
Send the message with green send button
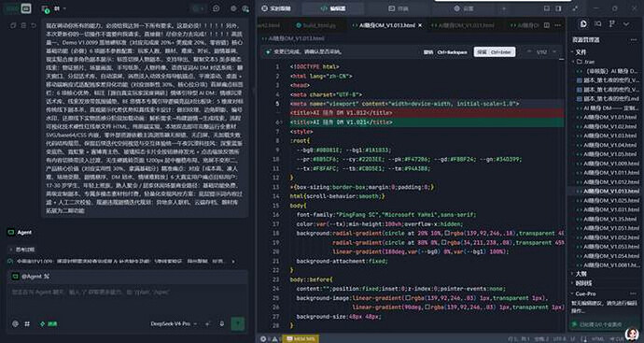(x=237, y=324)
